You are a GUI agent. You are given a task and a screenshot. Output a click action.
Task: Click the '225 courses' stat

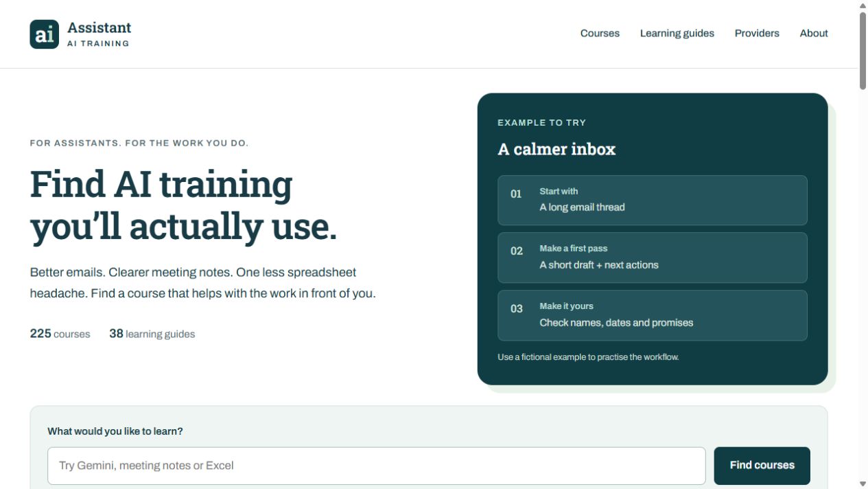[60, 334]
